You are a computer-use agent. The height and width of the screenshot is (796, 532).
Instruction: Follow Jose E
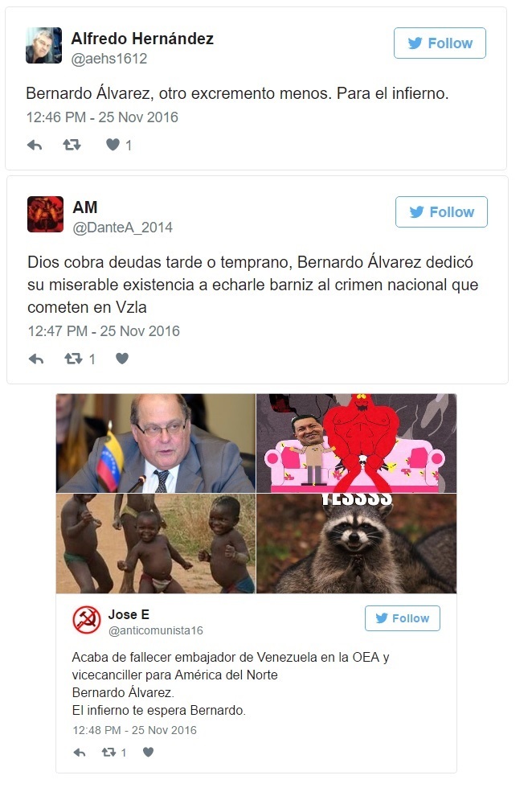[402, 618]
